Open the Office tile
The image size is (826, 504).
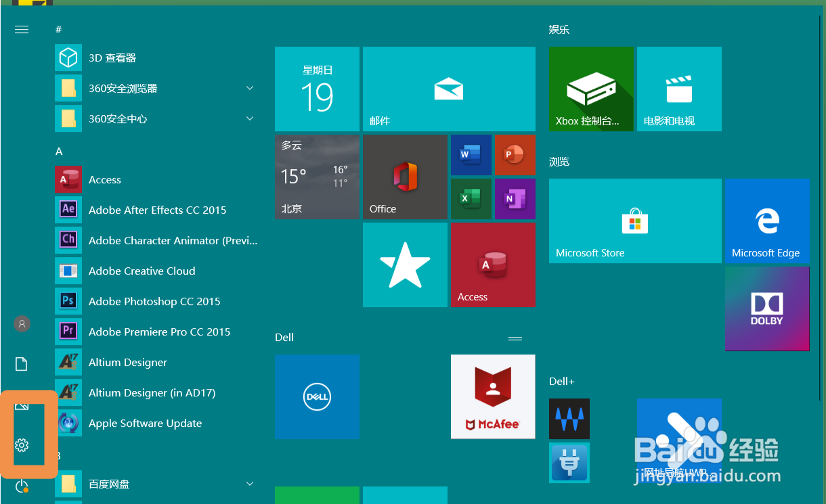pyautogui.click(x=405, y=177)
